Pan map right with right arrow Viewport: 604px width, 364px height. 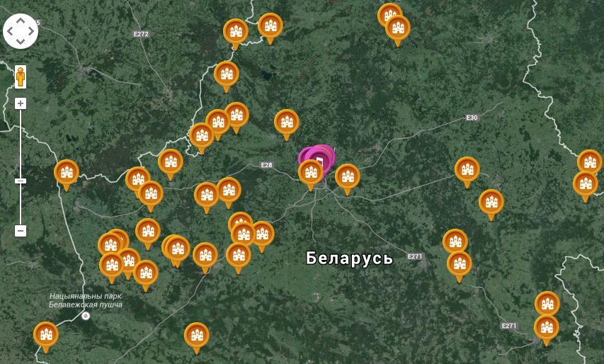(31, 31)
